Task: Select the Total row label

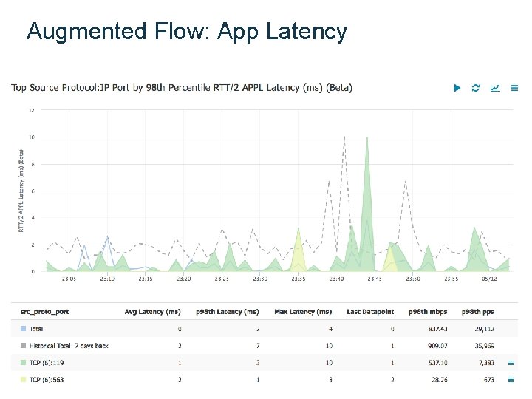Action: point(36,329)
